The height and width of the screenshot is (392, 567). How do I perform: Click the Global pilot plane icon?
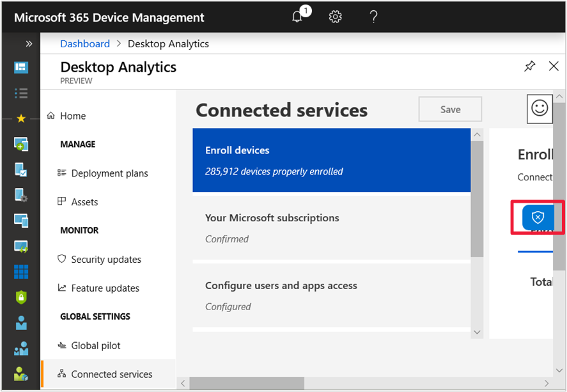62,345
